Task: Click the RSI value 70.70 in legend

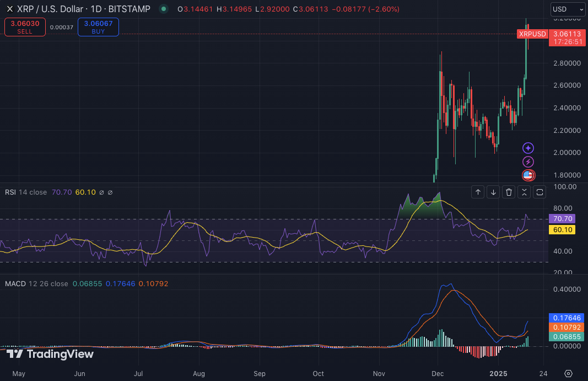Action: [x=62, y=192]
